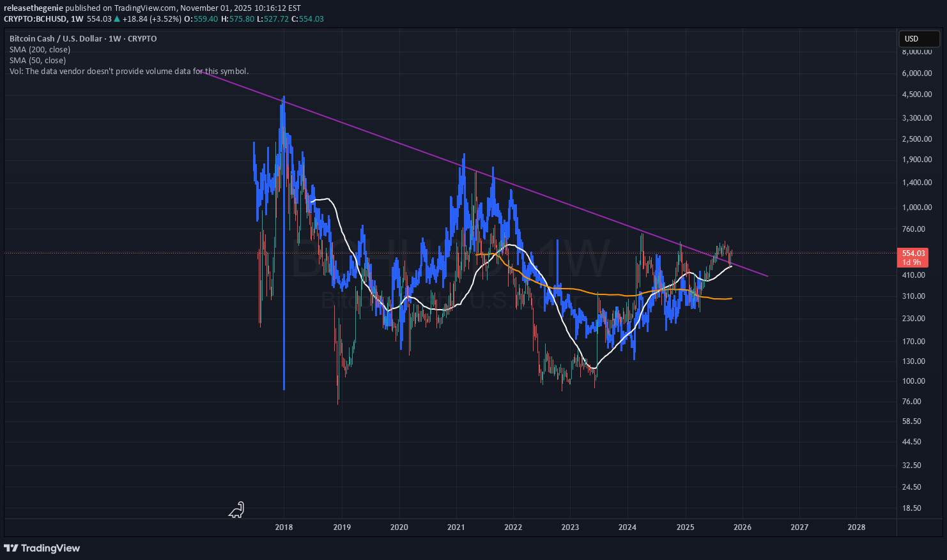Click the 6,000.00 price scale level
This screenshot has height=560, width=947.
(916, 73)
